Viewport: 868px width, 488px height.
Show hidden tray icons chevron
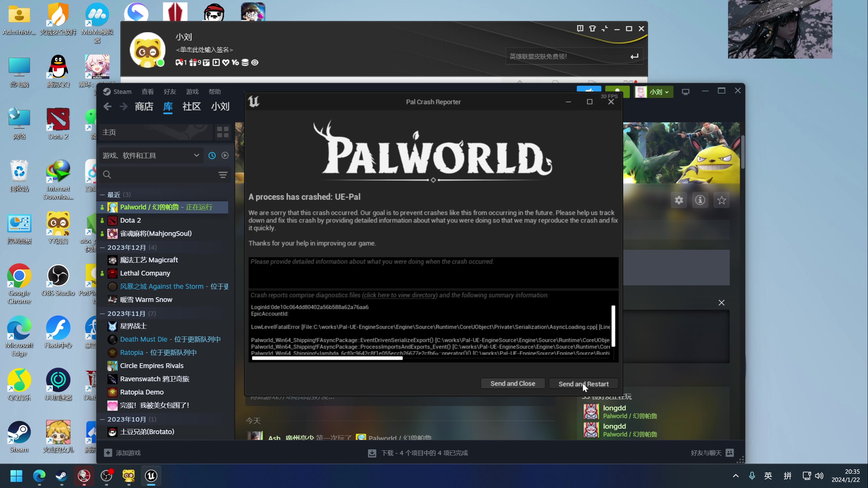click(736, 476)
